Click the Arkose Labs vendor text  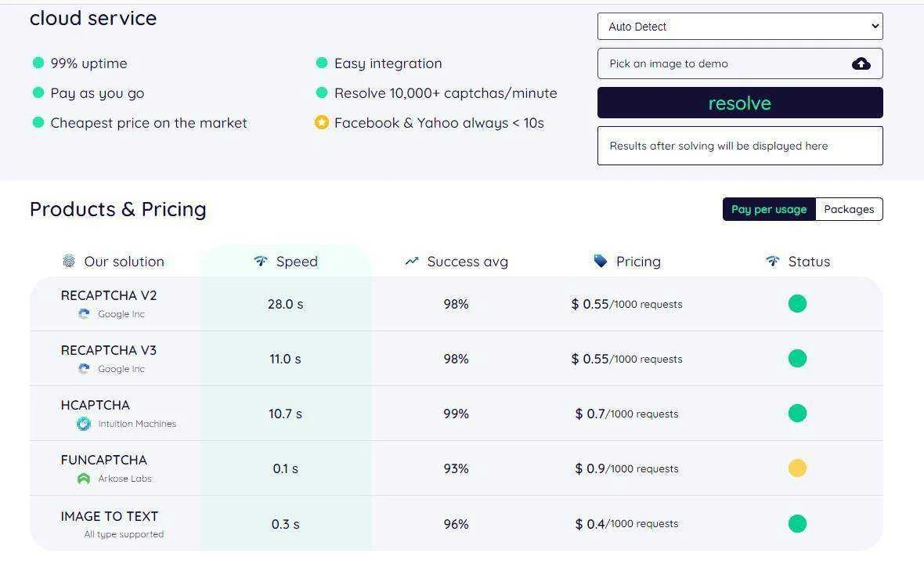(x=125, y=479)
